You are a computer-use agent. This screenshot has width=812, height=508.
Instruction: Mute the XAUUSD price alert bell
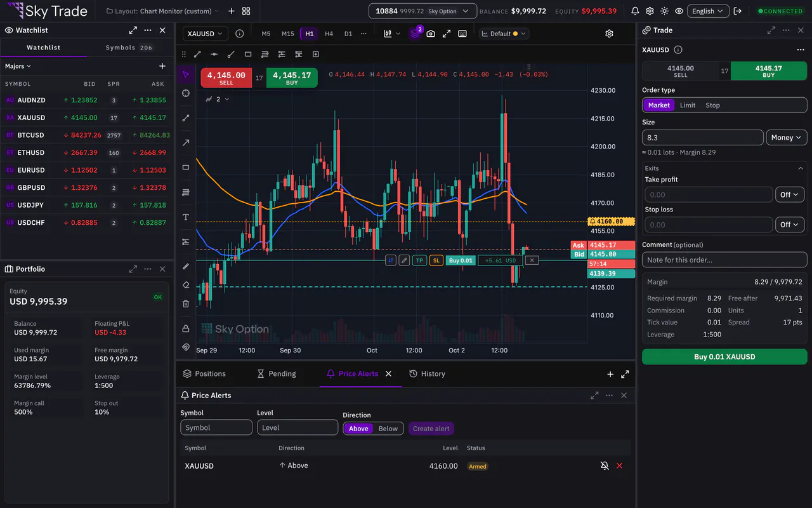click(x=605, y=465)
